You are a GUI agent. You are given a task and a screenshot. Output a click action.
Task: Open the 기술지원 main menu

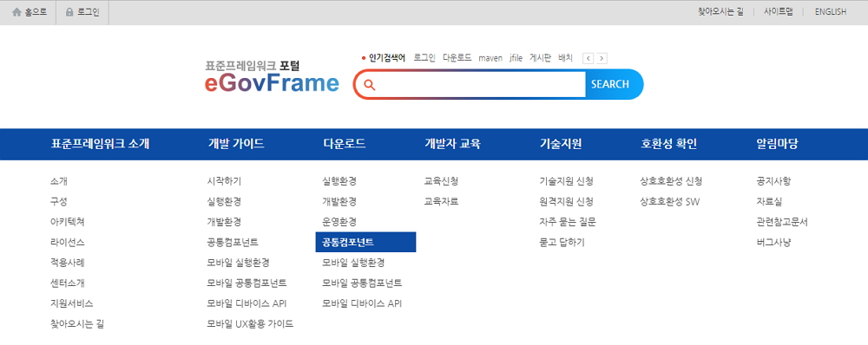click(x=560, y=144)
